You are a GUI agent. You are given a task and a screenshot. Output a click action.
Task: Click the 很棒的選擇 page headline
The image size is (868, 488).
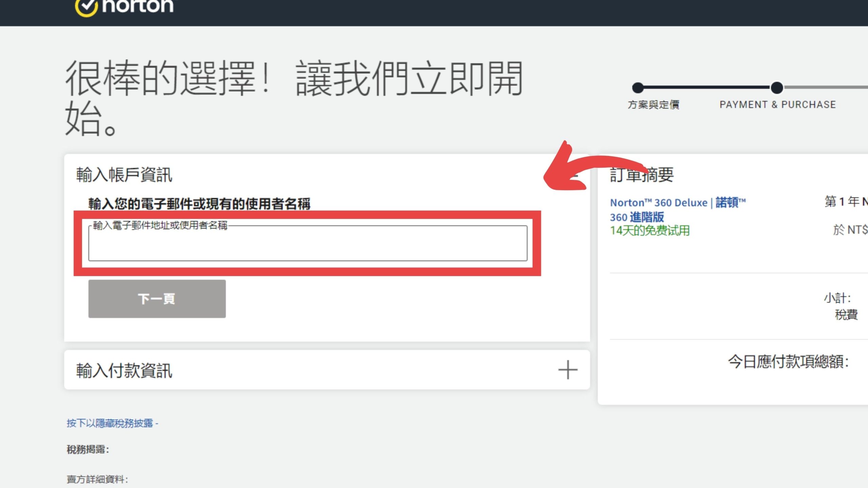[294, 98]
